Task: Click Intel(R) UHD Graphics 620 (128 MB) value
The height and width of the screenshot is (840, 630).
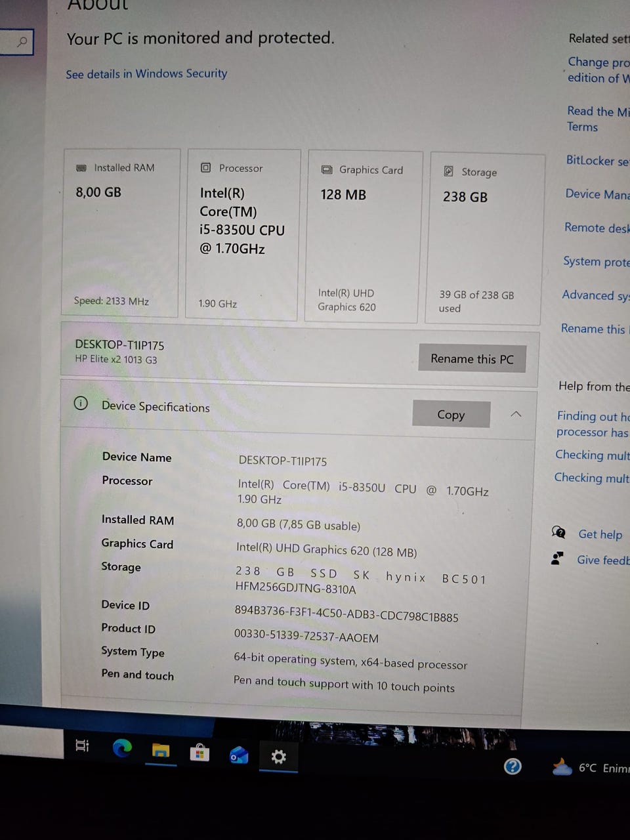Action: [326, 550]
